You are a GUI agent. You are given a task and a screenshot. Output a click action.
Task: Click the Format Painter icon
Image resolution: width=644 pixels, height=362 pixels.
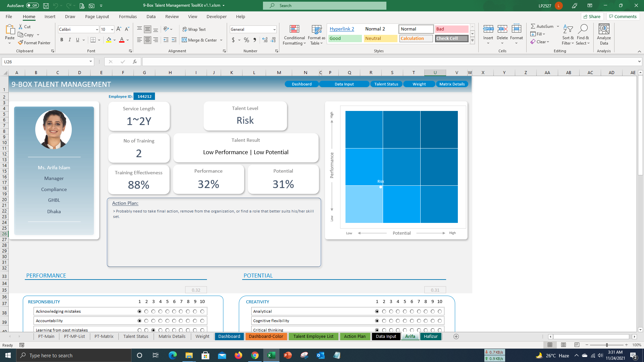(x=21, y=43)
